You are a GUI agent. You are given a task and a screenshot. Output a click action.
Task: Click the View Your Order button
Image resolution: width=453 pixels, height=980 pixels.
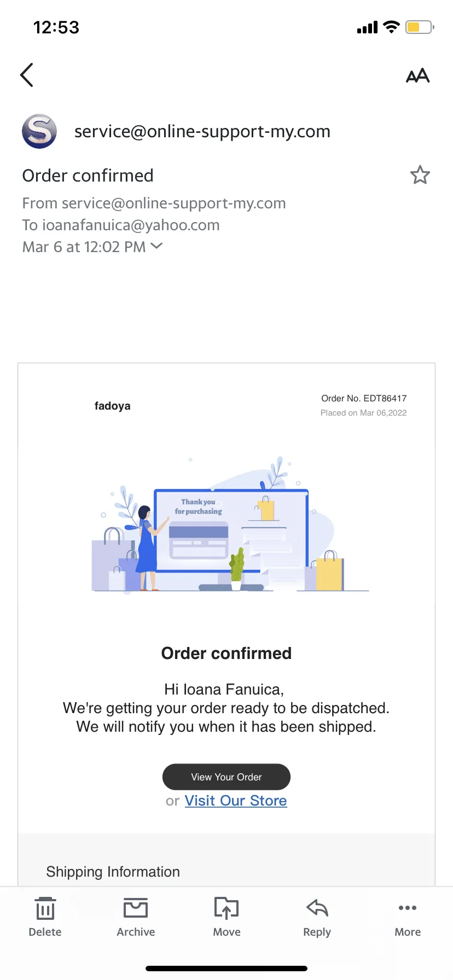click(x=226, y=777)
